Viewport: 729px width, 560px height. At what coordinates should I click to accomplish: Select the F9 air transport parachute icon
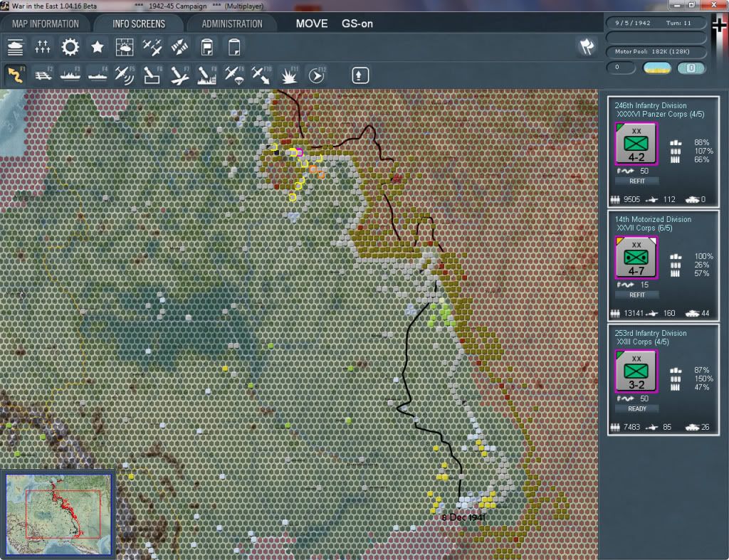[234, 75]
